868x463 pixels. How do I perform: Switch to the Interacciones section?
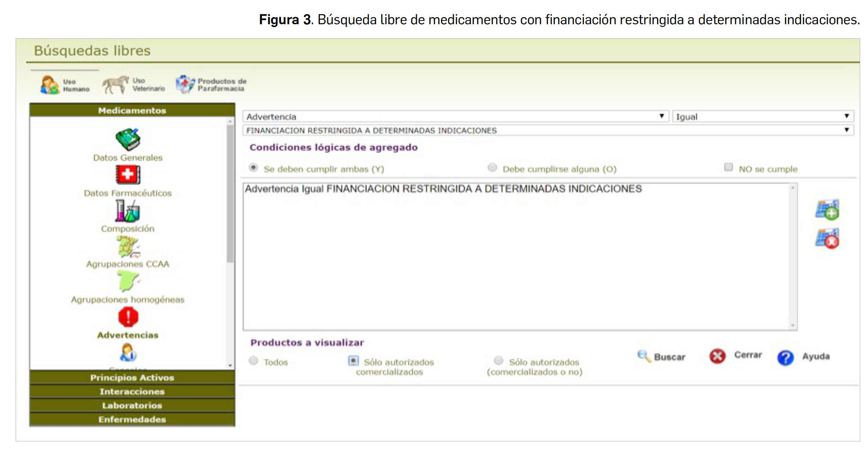coord(132,391)
